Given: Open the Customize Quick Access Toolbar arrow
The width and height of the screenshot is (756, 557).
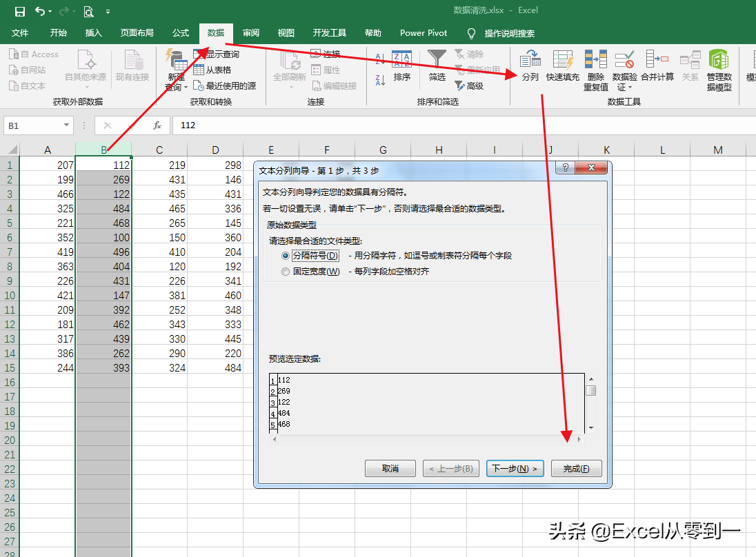Looking at the screenshot, I should [x=108, y=12].
